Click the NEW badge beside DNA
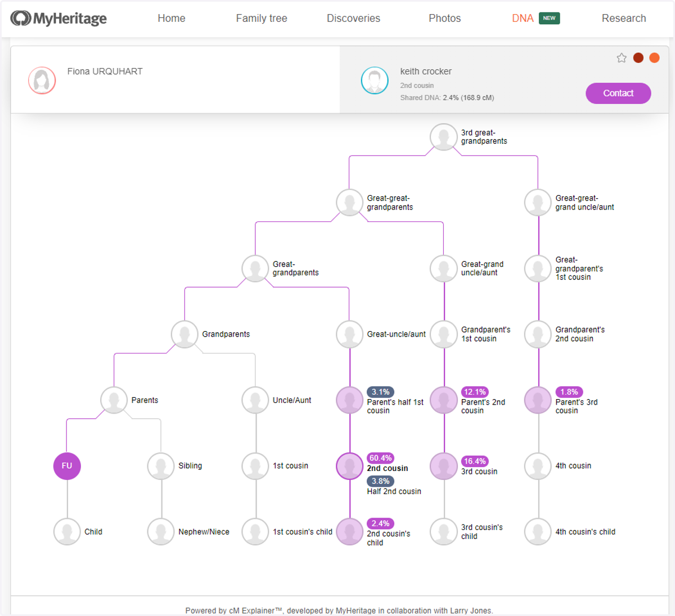The image size is (675, 616). point(550,19)
